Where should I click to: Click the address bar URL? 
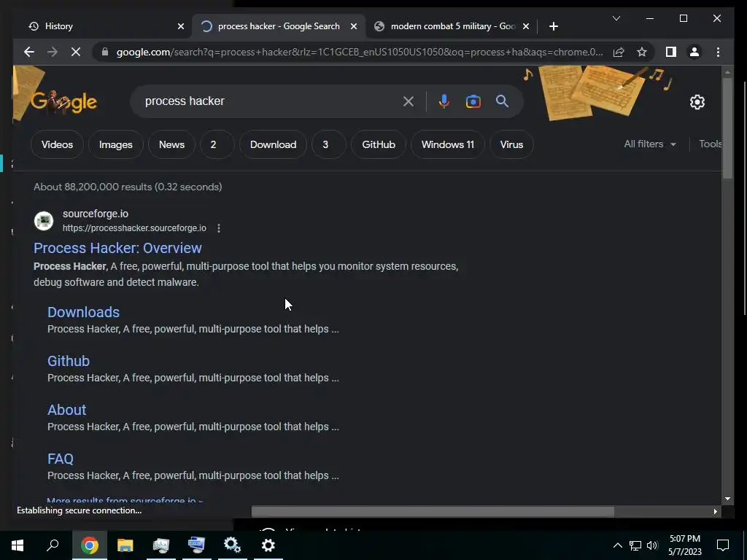[360, 52]
